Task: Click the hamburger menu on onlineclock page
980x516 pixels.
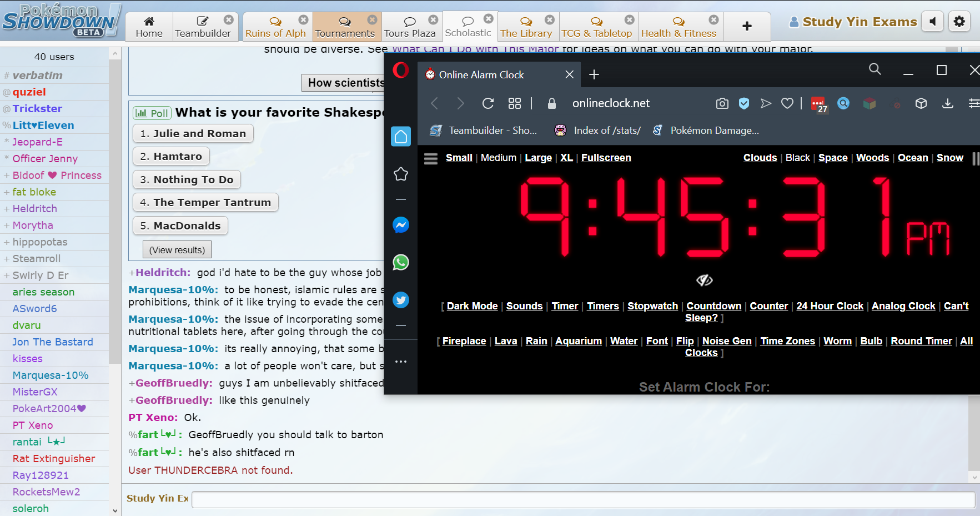Action: [x=431, y=159]
